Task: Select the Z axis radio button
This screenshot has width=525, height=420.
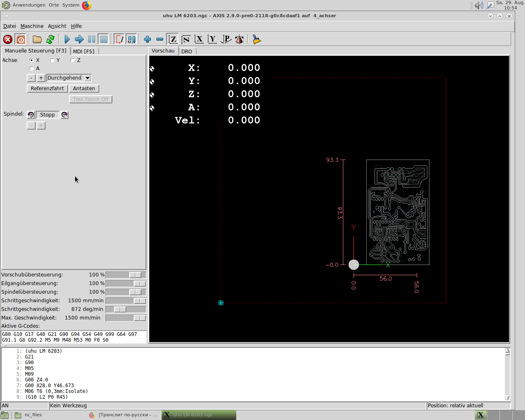Action: click(x=73, y=60)
